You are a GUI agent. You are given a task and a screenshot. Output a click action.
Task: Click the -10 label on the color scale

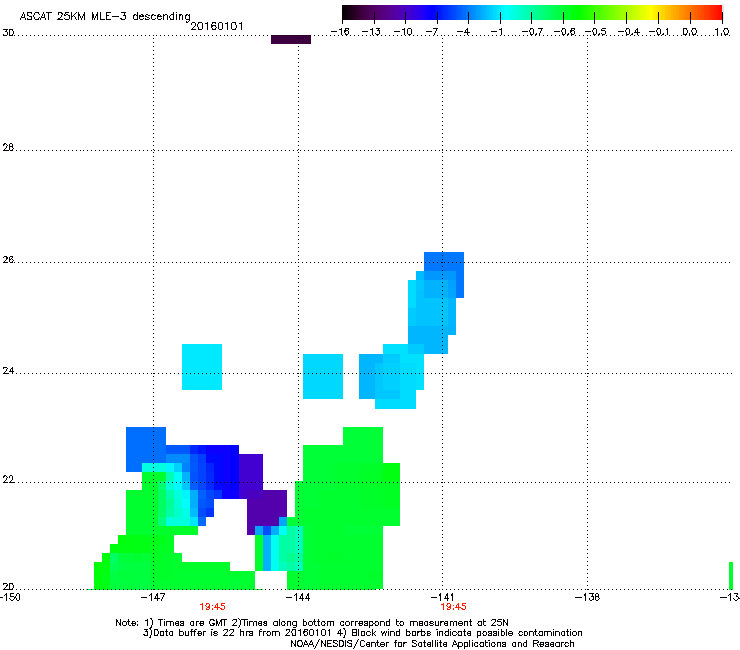click(403, 32)
